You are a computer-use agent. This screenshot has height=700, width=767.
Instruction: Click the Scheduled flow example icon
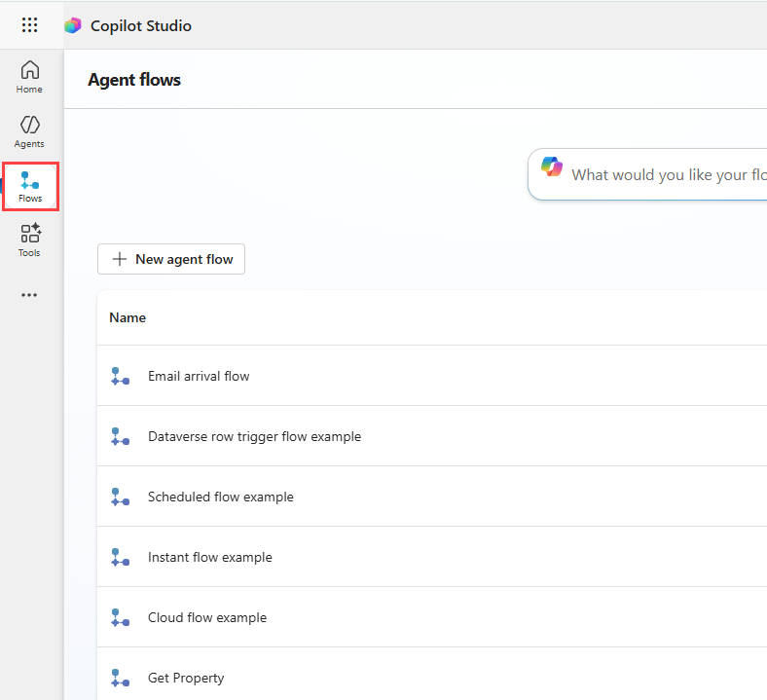pyautogui.click(x=120, y=497)
